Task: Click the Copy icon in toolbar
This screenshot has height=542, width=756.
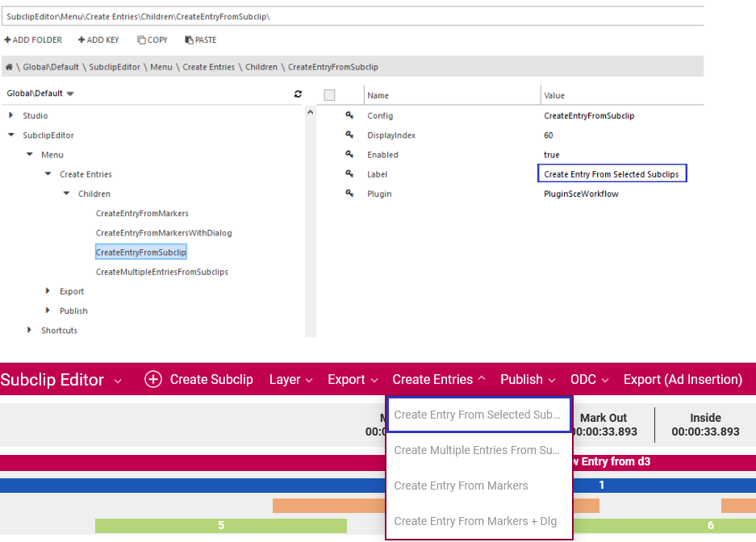Action: coord(141,40)
